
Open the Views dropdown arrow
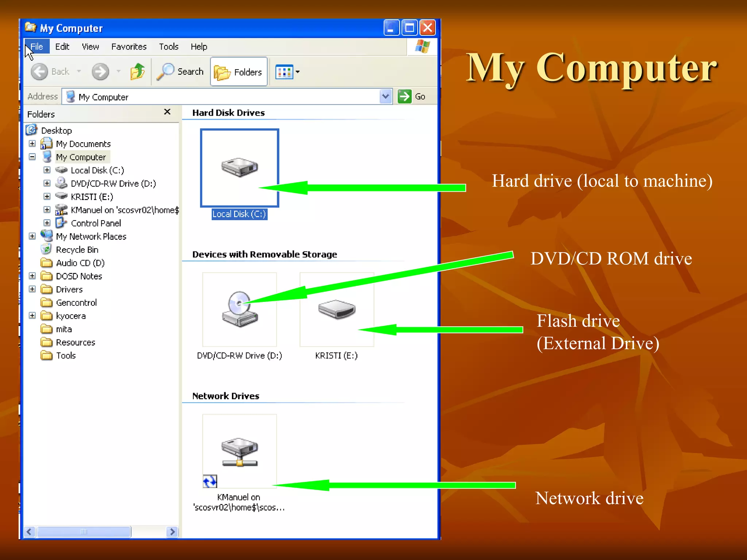[x=298, y=72]
